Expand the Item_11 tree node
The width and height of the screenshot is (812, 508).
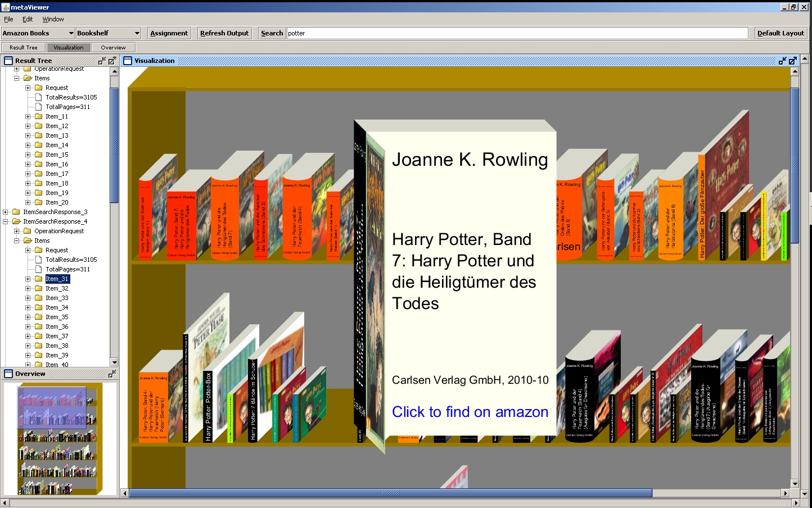(28, 116)
